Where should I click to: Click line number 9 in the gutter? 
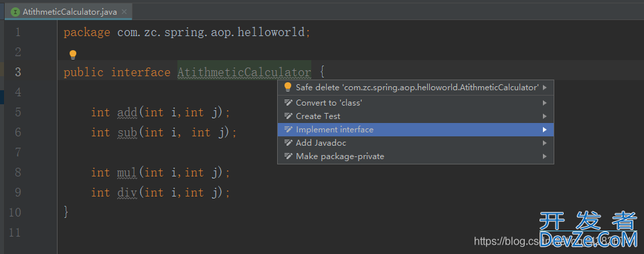coord(17,193)
